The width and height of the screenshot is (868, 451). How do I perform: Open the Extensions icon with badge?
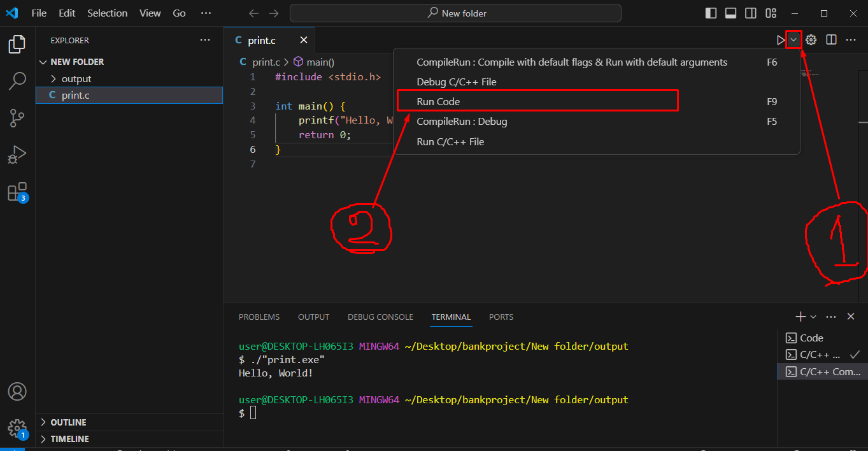17,191
